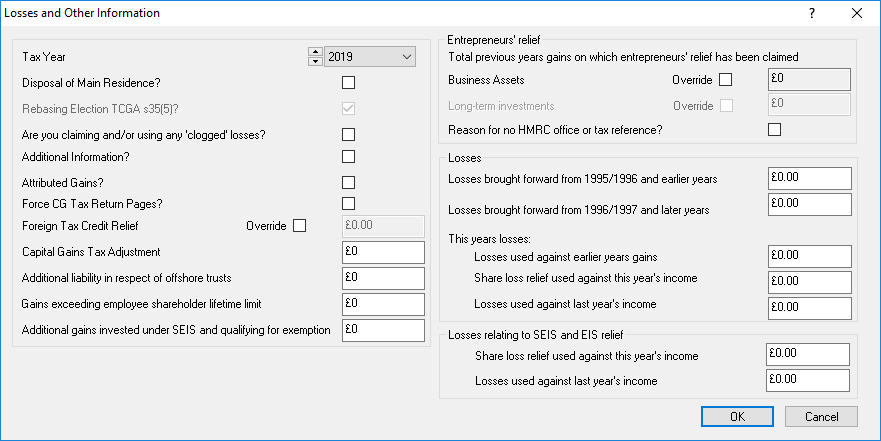Focus losses brought forward 1995/1996 field
This screenshot has height=441, width=881.
(x=809, y=178)
